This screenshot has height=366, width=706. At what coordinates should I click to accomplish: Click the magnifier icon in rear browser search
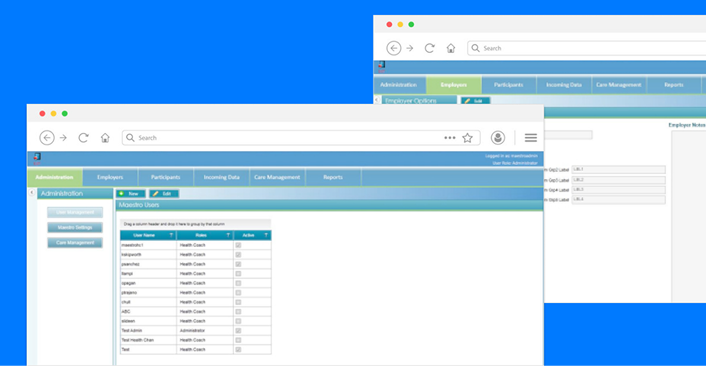click(x=475, y=48)
